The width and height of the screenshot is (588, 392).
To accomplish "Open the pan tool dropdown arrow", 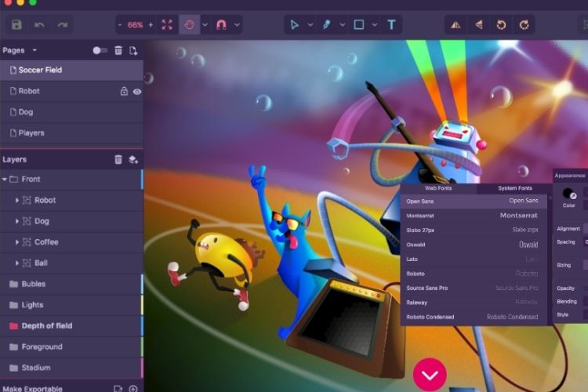I will click(205, 25).
